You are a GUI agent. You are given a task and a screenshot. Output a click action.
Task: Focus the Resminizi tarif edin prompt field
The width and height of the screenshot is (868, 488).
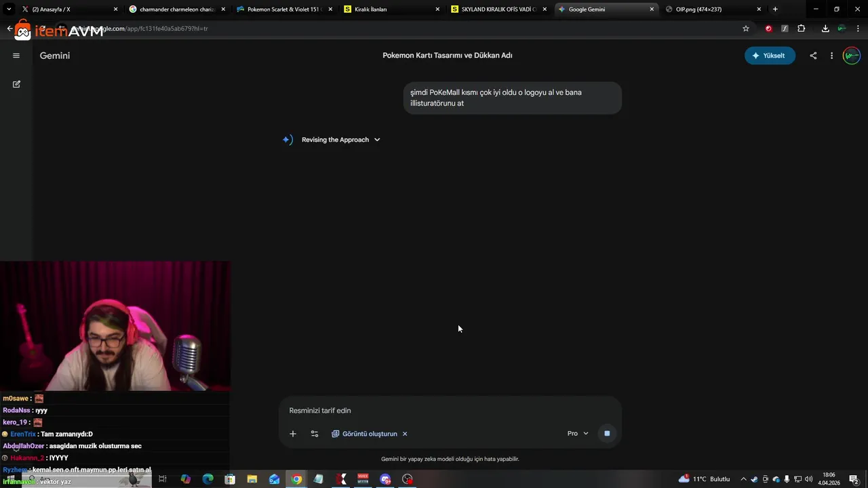point(450,411)
